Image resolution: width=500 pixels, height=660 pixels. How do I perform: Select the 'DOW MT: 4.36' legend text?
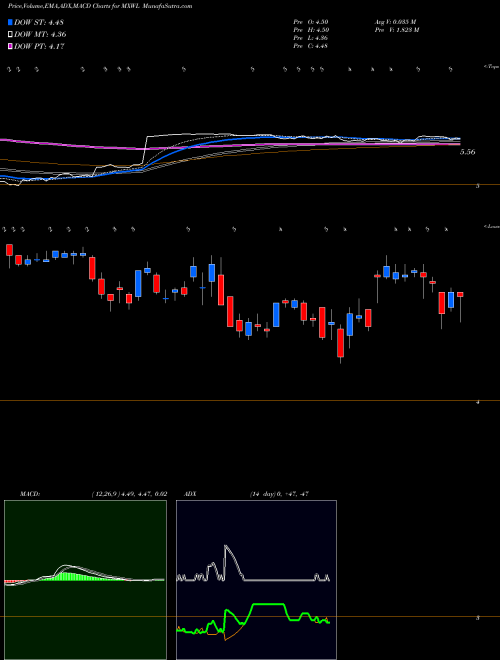40,35
